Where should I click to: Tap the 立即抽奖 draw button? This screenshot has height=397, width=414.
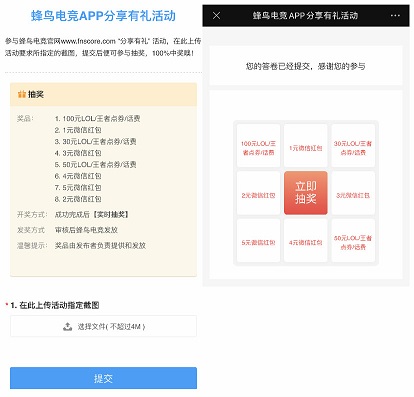point(306,193)
